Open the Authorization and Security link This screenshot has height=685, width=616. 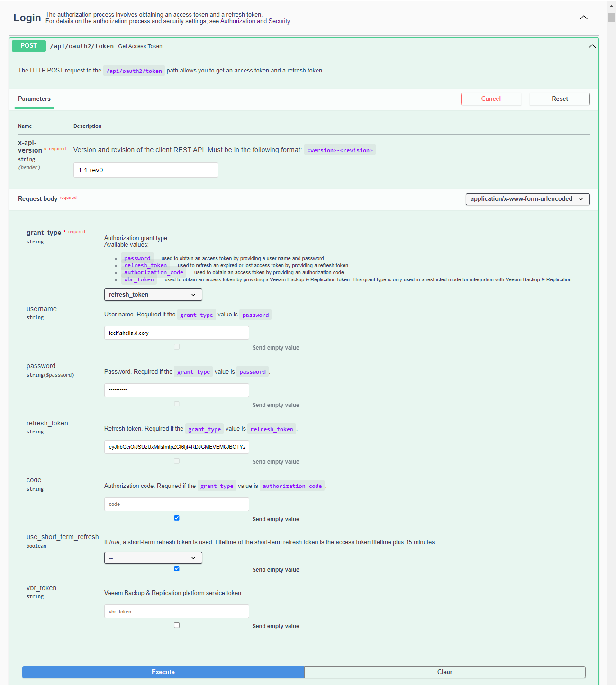[255, 21]
